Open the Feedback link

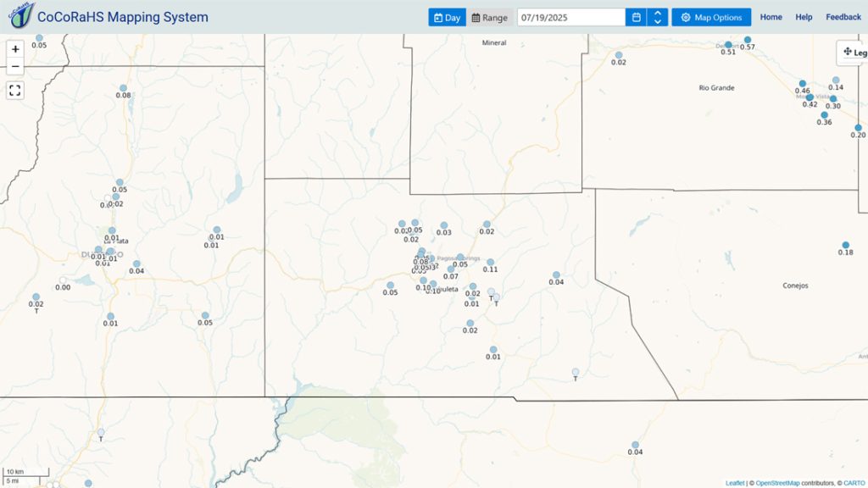(843, 17)
